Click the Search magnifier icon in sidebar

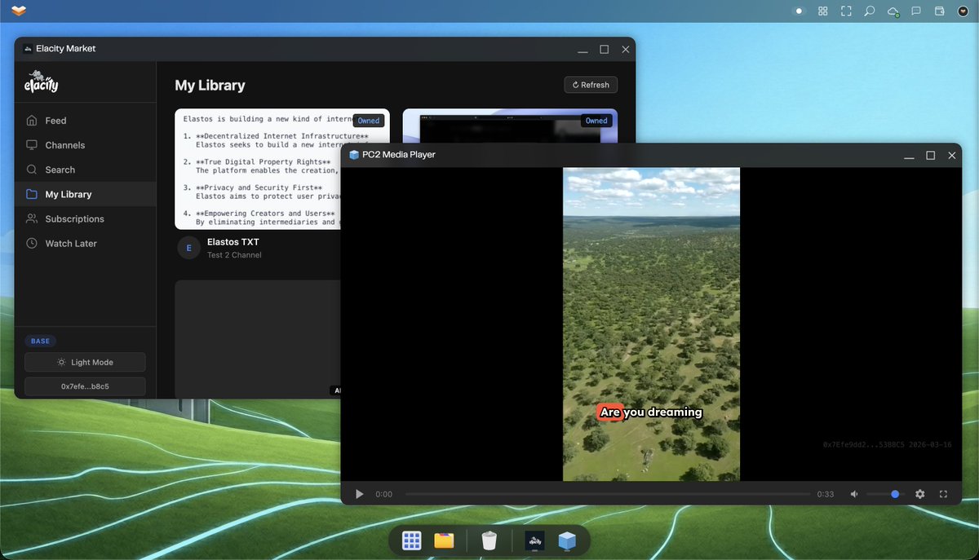coord(32,170)
